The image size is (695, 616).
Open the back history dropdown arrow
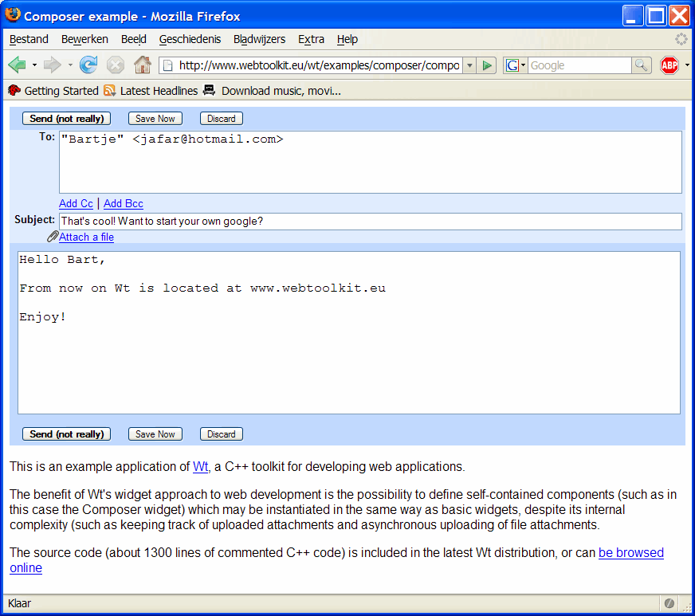point(34,65)
